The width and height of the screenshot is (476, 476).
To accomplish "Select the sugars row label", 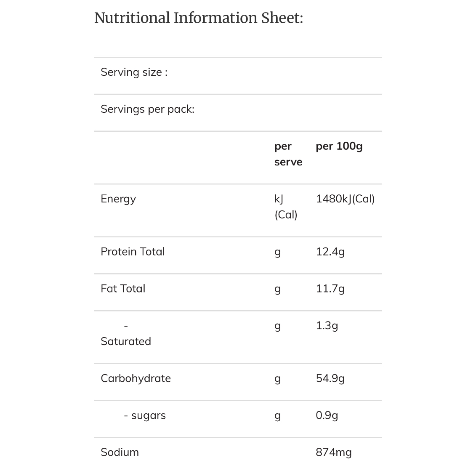I will point(145,415).
